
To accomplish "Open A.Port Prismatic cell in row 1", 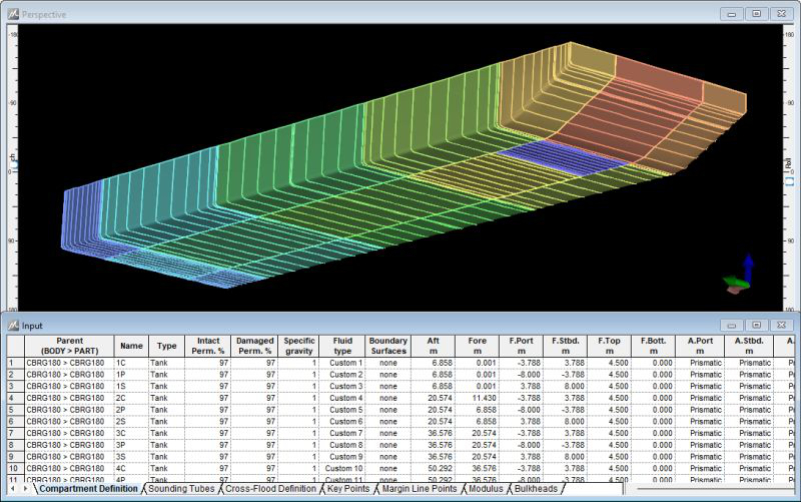I will [x=704, y=362].
